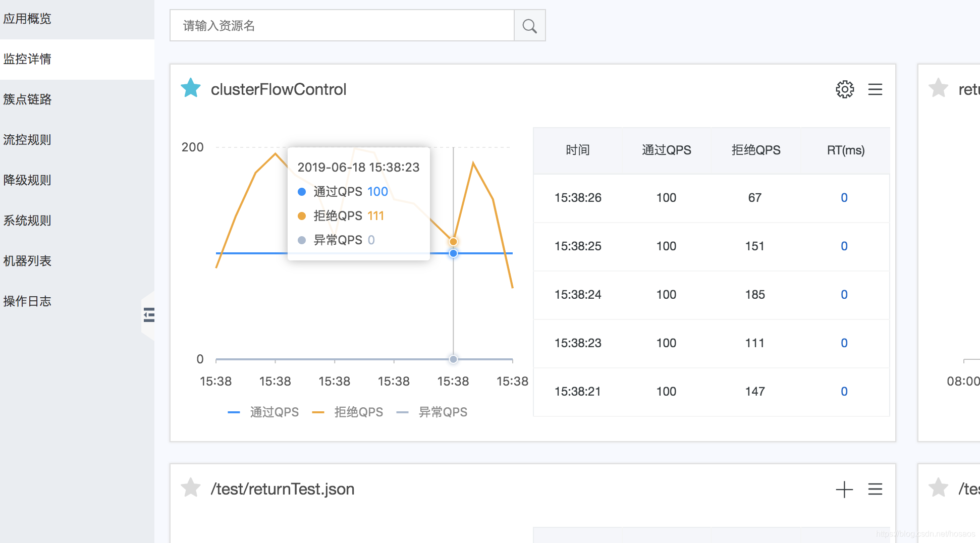Open 降级规则 menu item

tap(77, 180)
